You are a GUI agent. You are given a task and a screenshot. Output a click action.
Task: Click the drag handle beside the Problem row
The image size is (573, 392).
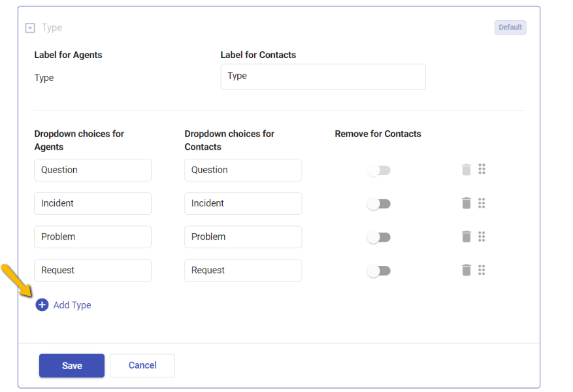tap(482, 237)
